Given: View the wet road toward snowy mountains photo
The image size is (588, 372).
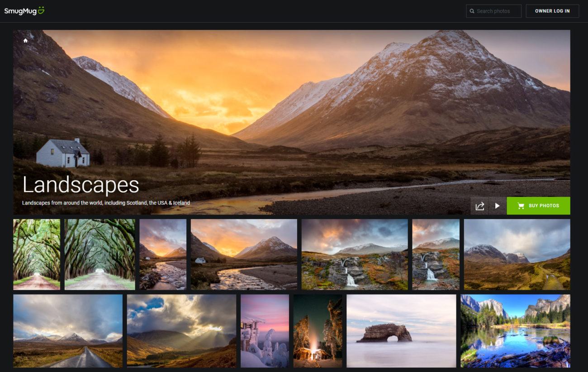Looking at the screenshot, I should coord(68,331).
